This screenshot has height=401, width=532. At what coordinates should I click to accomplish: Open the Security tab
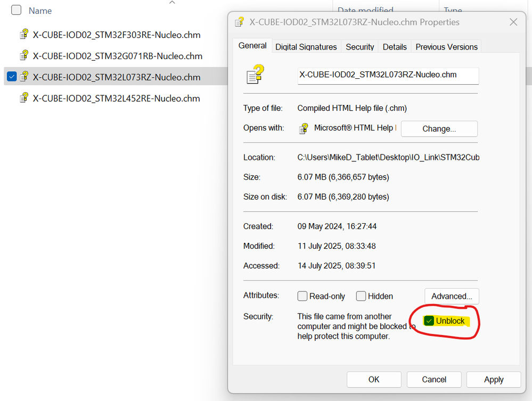click(x=359, y=47)
